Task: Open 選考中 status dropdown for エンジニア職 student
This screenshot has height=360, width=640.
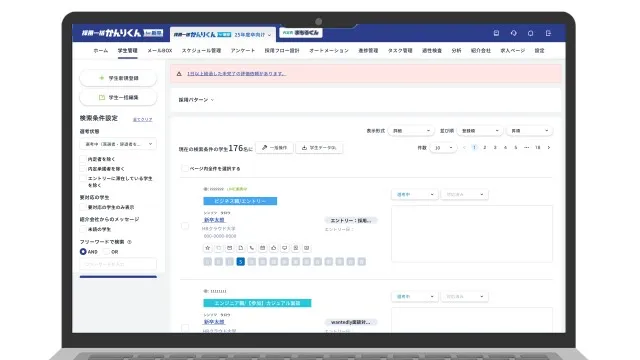Action: [415, 297]
